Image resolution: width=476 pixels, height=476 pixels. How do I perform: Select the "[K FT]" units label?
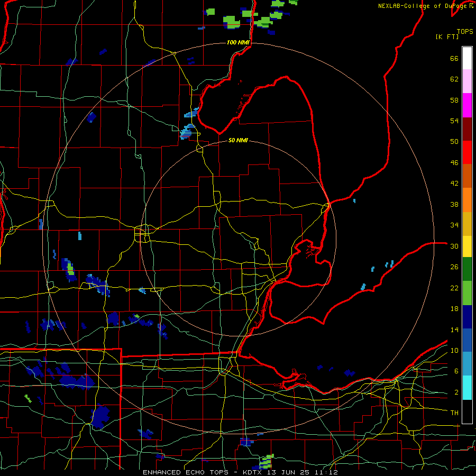(447, 36)
